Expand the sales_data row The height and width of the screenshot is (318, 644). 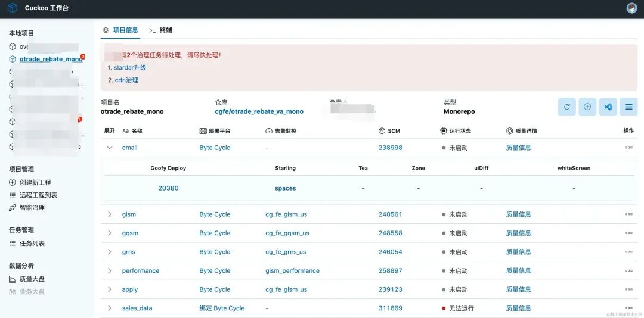(x=110, y=308)
